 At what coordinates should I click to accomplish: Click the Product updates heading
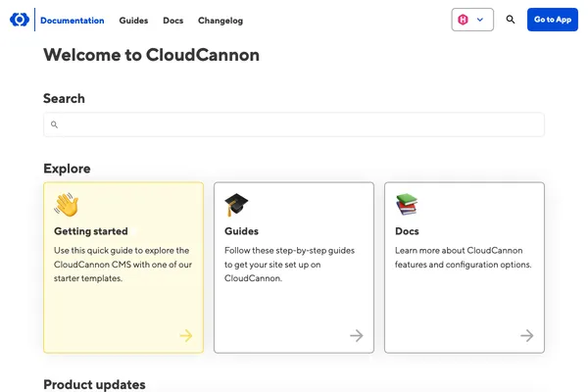[94, 384]
